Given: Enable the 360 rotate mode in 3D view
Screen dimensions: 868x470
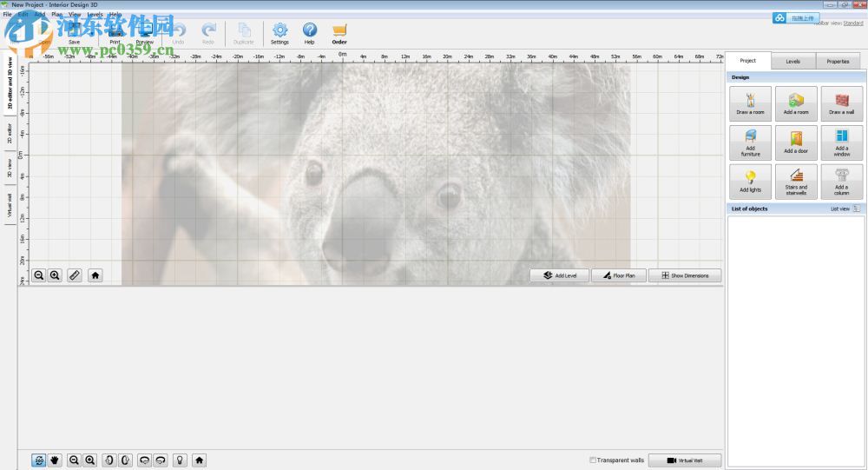Looking at the screenshot, I should point(39,460).
